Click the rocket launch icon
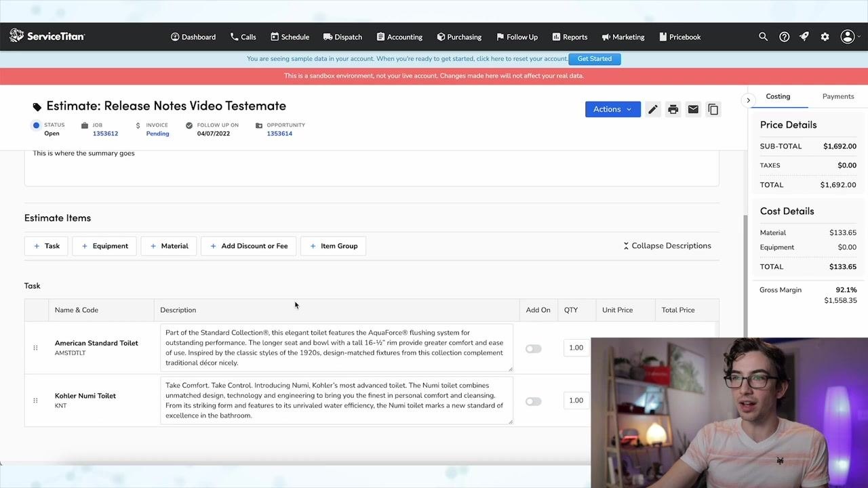Screen dimensions: 868x488 point(804,37)
